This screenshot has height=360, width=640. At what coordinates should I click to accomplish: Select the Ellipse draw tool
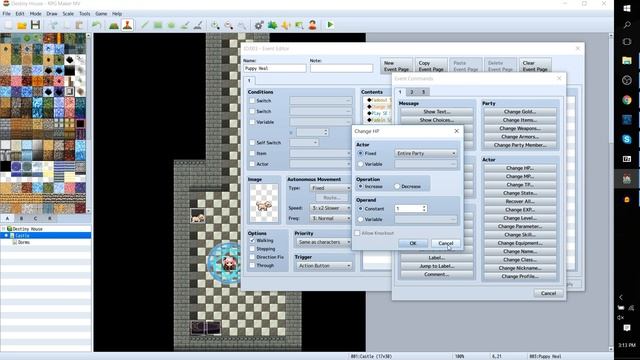click(x=171, y=25)
